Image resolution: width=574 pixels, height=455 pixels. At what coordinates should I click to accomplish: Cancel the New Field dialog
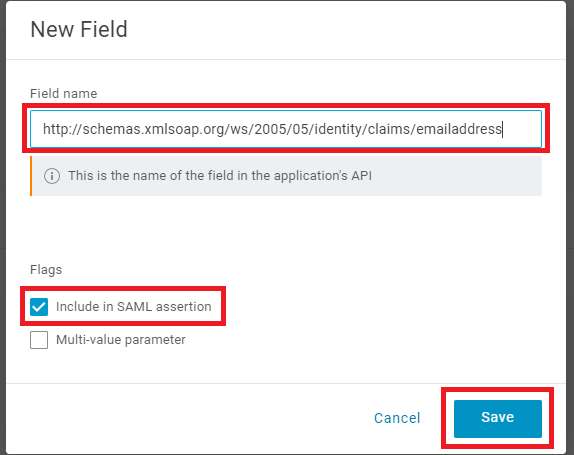pyautogui.click(x=397, y=418)
